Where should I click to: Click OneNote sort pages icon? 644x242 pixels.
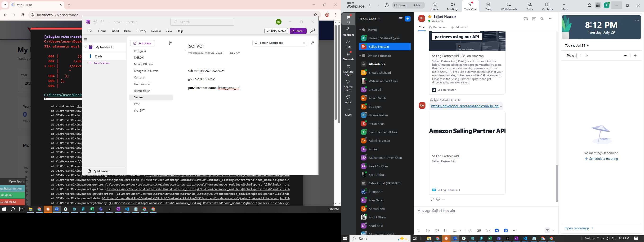(x=170, y=43)
